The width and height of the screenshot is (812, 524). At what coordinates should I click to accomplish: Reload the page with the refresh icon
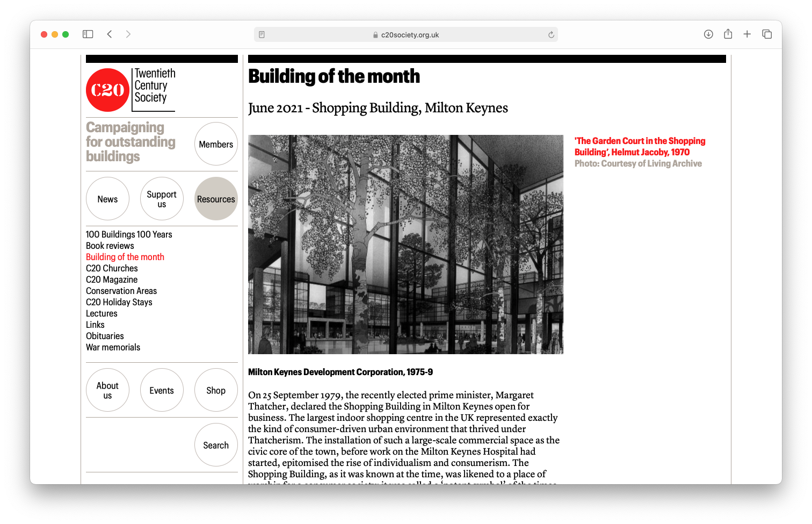[551, 35]
